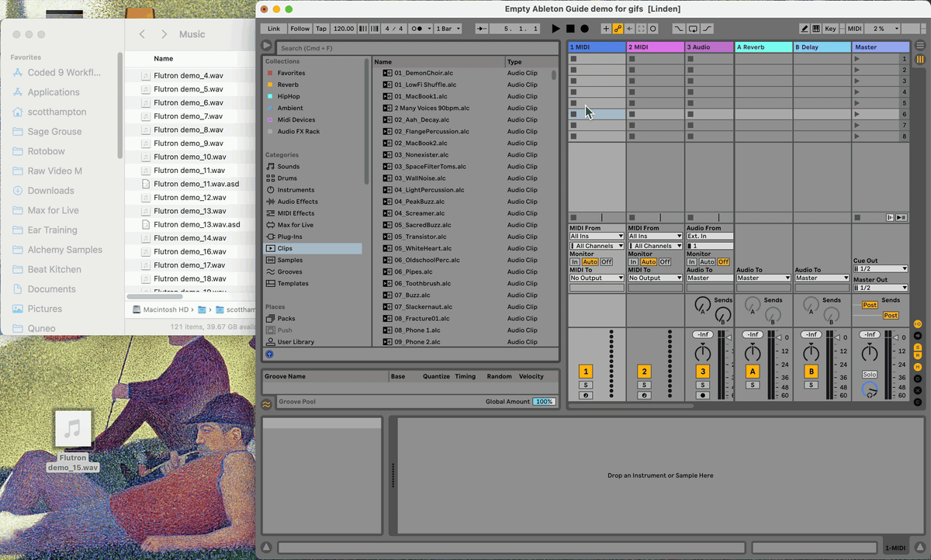Toggle the metronome button

pos(419,29)
